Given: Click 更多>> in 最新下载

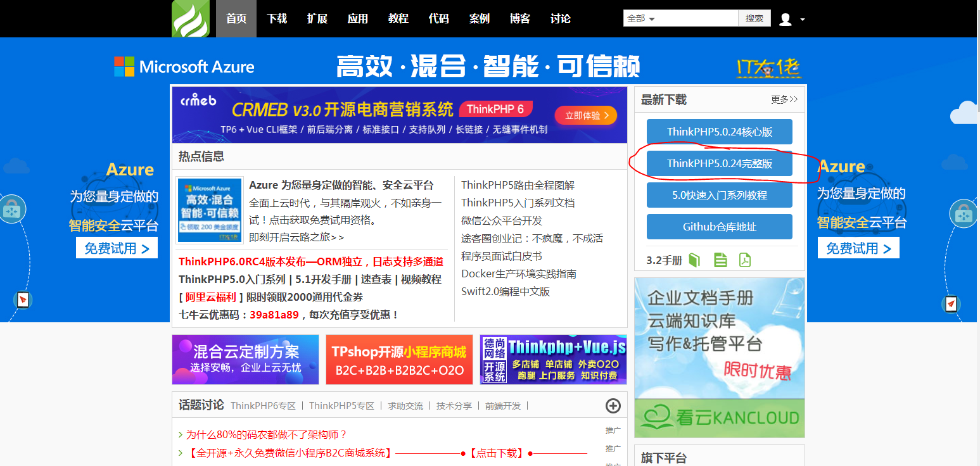Looking at the screenshot, I should click(784, 99).
